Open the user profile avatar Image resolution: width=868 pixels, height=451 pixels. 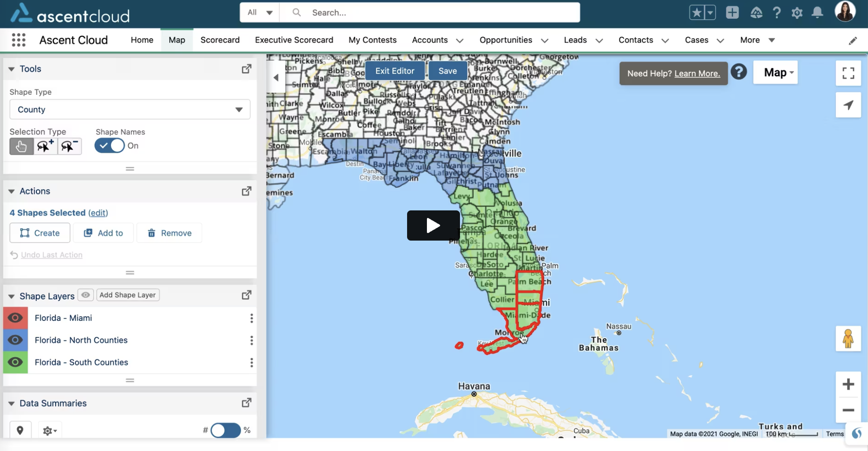(845, 11)
